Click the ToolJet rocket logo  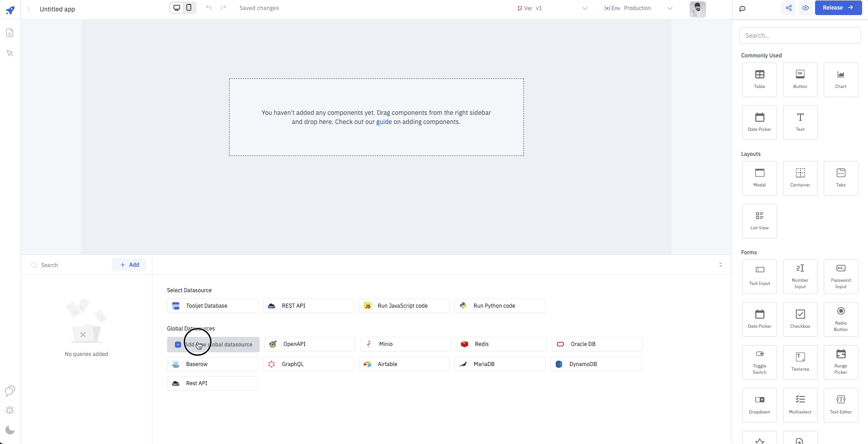(x=10, y=10)
